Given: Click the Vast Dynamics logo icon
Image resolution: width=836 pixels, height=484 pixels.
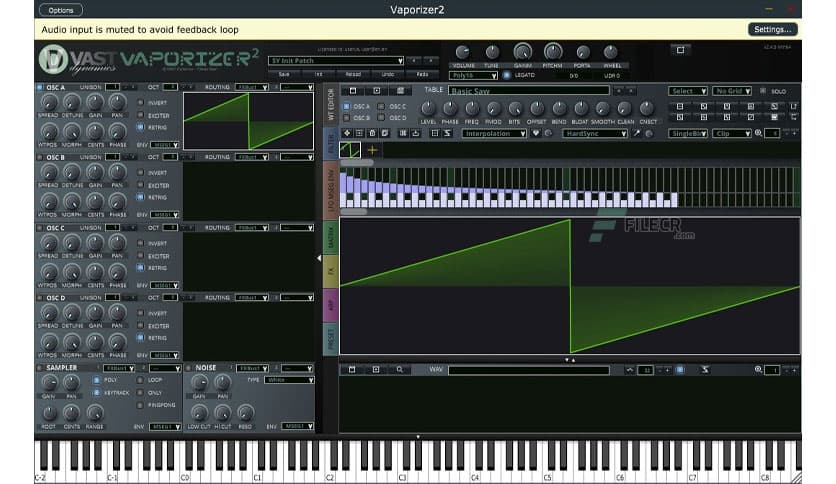Looking at the screenshot, I should (x=53, y=59).
